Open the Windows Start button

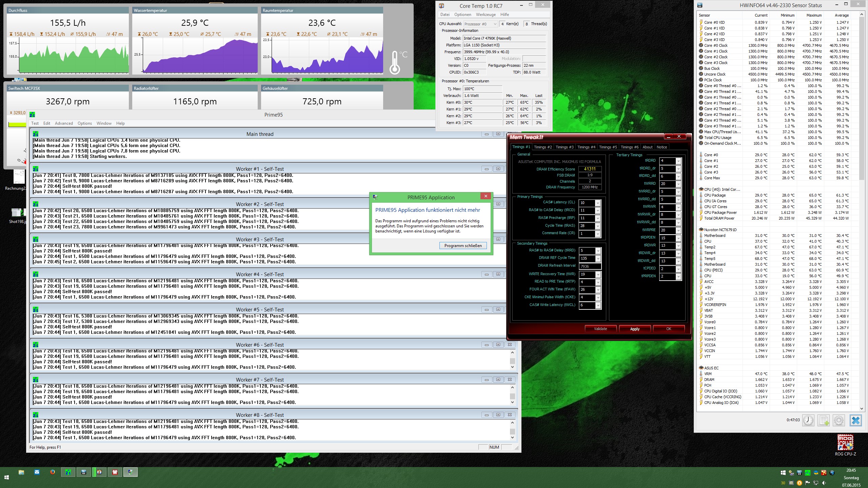tap(6, 477)
